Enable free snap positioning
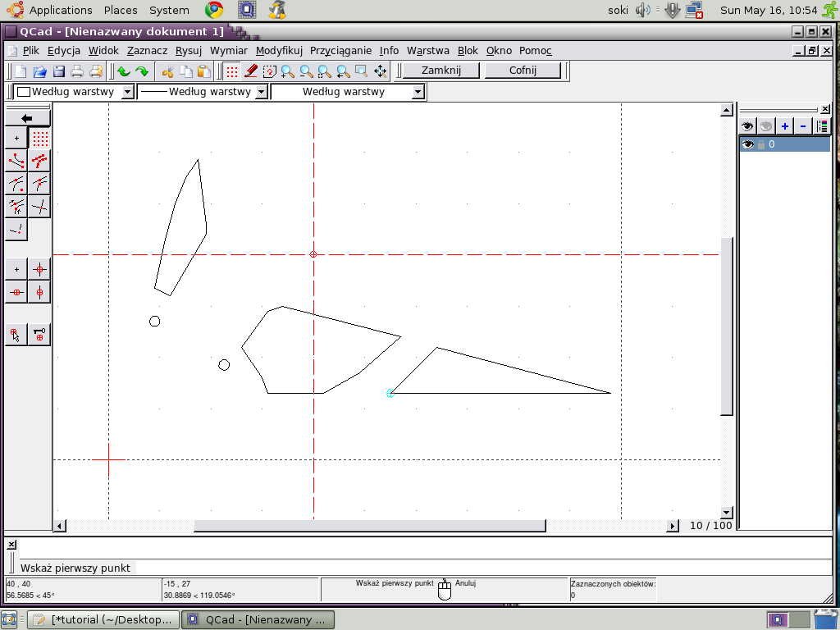Viewport: 840px width, 630px height. coord(16,138)
